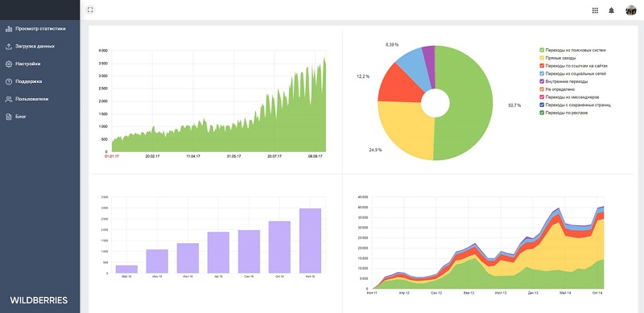Click the upload icon beside Загрузка данных
This screenshot has width=644, height=313.
tap(8, 47)
